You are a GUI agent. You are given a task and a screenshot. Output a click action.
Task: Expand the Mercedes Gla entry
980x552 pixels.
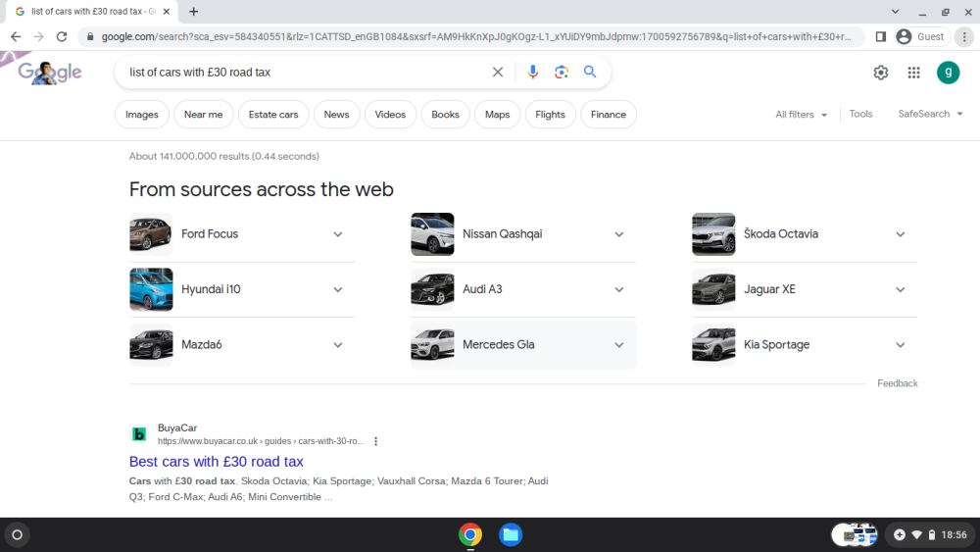618,345
